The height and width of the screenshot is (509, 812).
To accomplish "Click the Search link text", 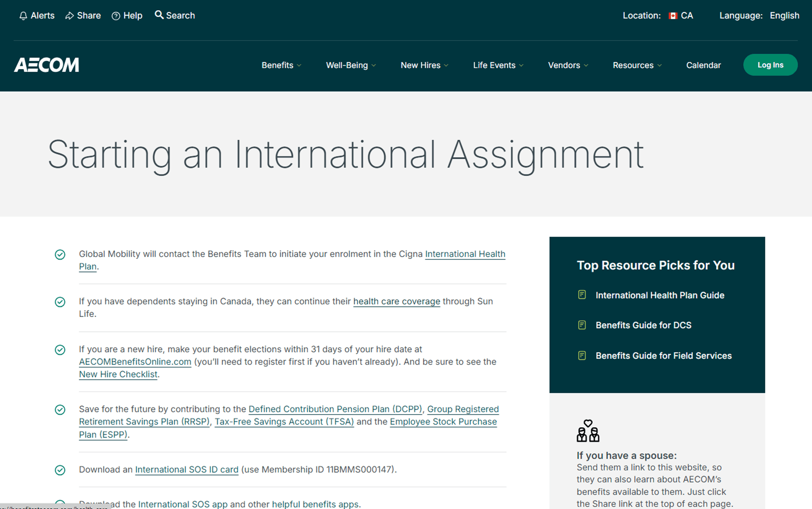I will 180,16.
